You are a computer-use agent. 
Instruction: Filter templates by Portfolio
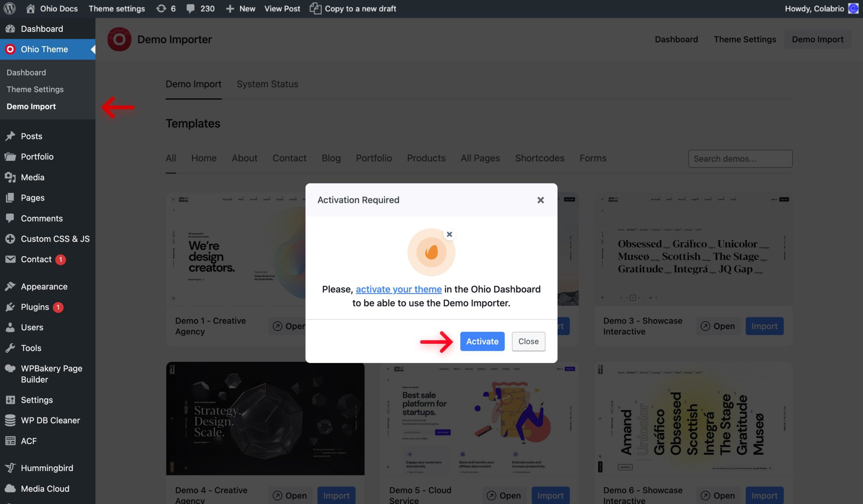[374, 158]
